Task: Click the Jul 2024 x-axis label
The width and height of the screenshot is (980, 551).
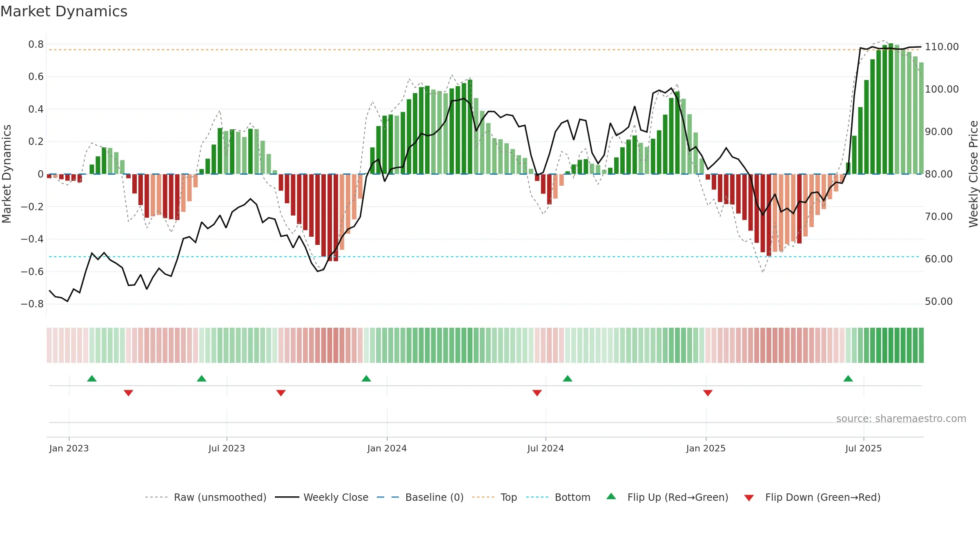Action: (546, 448)
